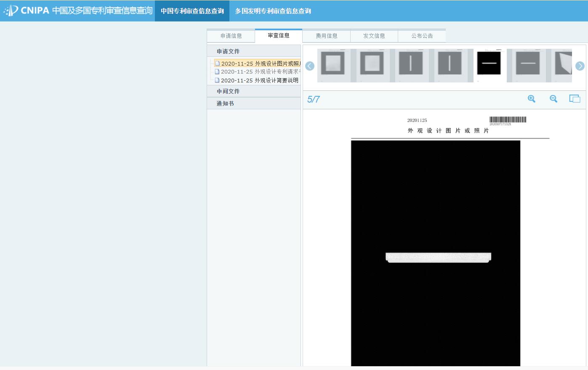Image resolution: width=588 pixels, height=370 pixels.
Task: Open the full-window view icon
Action: point(575,99)
